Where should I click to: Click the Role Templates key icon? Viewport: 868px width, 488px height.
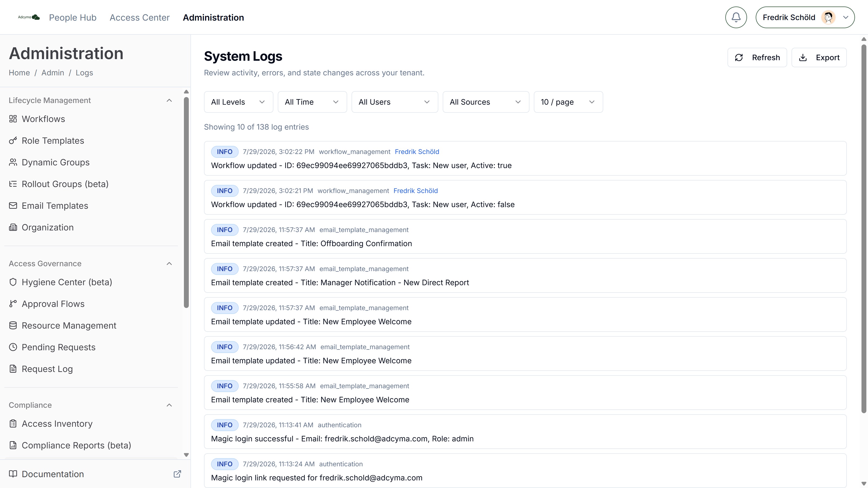[x=13, y=140]
